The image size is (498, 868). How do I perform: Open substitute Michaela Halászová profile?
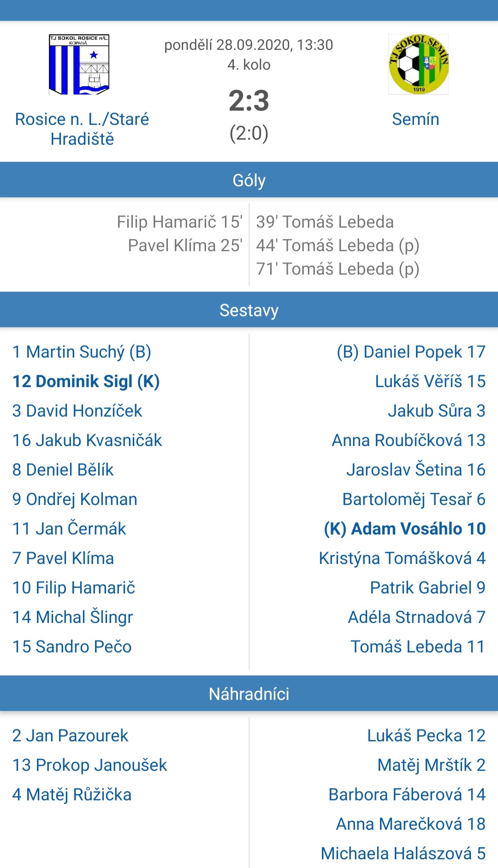tap(403, 854)
